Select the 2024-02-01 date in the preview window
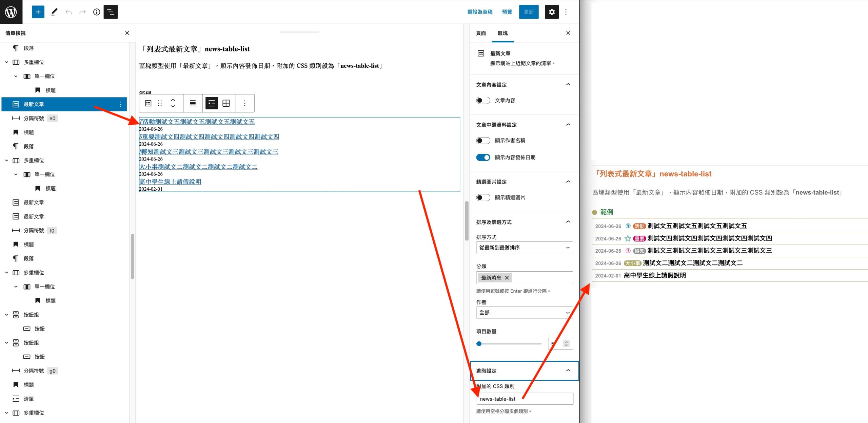The width and height of the screenshot is (868, 423). click(x=608, y=276)
